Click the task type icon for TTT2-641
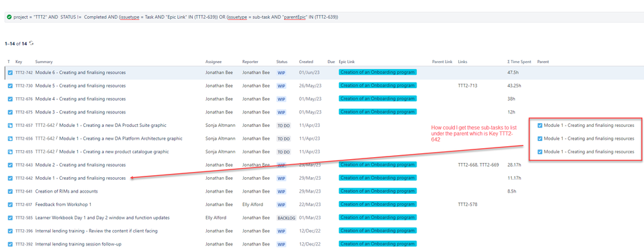 tap(10, 191)
